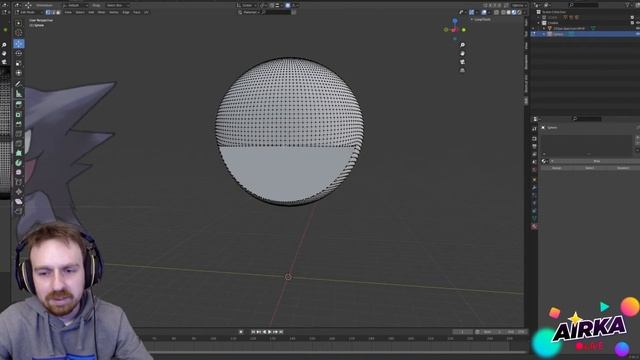The width and height of the screenshot is (640, 360).
Task: Expand the Sphere object in outliner
Action: [x=544, y=34]
